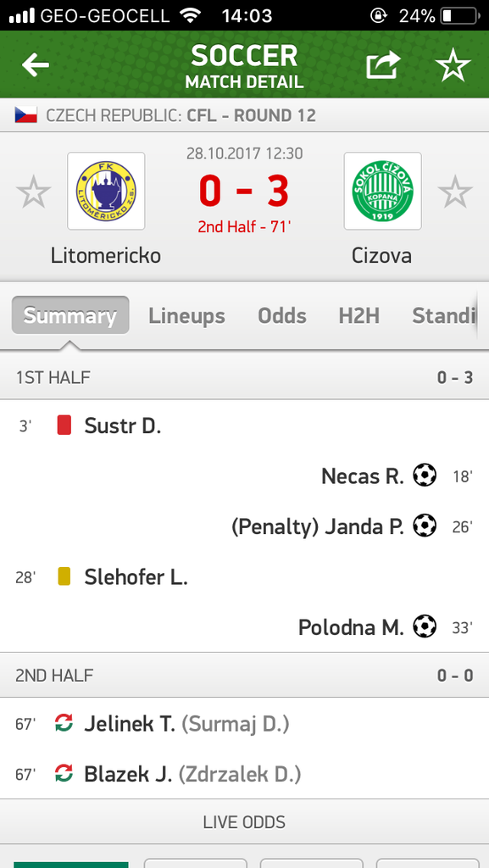The height and width of the screenshot is (868, 489).
Task: Tap Slehofer L. yellow card icon
Action: [64, 576]
